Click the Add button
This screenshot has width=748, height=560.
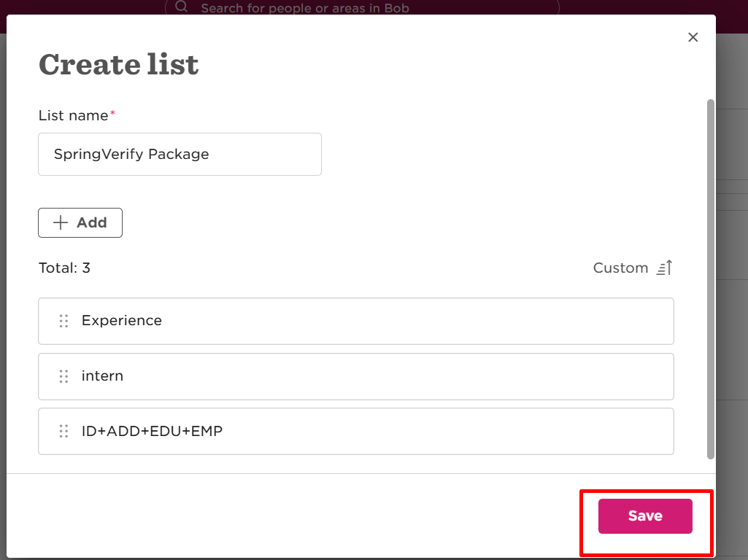point(80,222)
